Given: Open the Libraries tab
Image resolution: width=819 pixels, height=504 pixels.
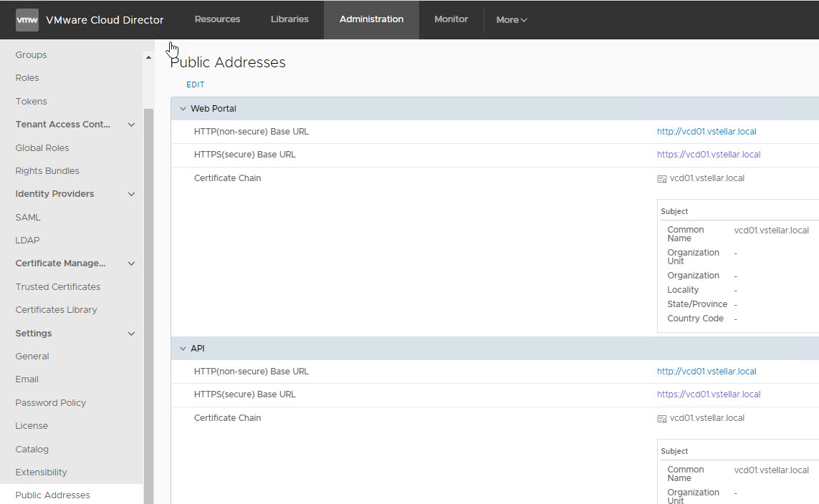Looking at the screenshot, I should tap(289, 19).
